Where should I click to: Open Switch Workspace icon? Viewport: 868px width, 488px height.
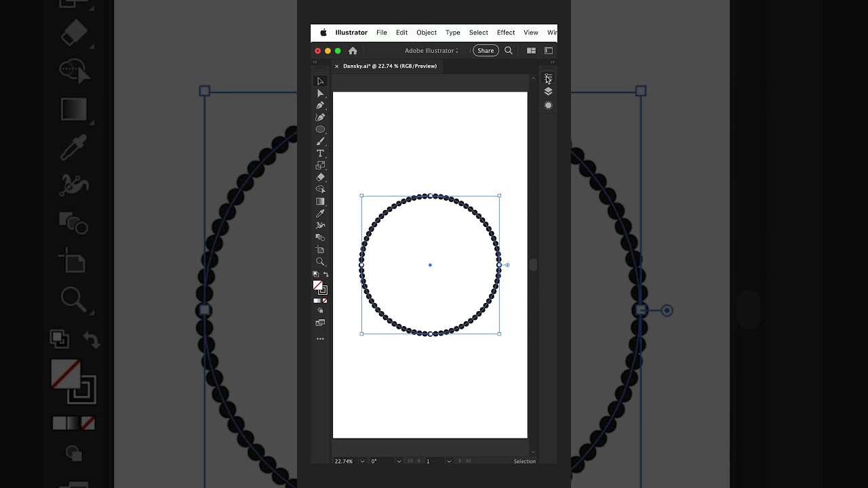549,50
